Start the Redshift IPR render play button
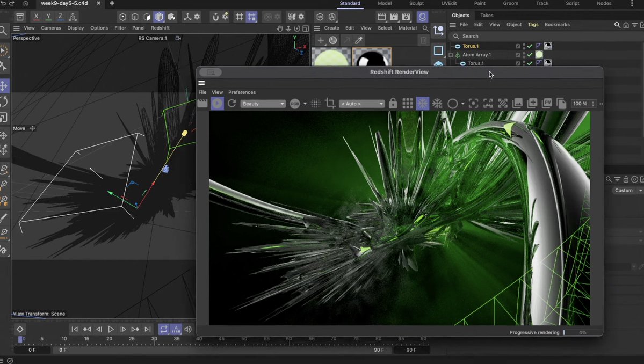Screen dimensions: 644x364 click(x=217, y=104)
